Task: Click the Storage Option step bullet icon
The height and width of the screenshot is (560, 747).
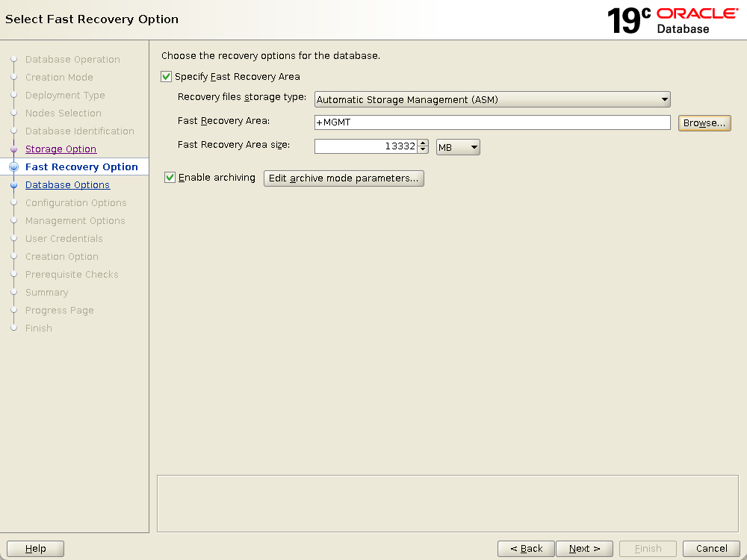Action: [x=13, y=149]
